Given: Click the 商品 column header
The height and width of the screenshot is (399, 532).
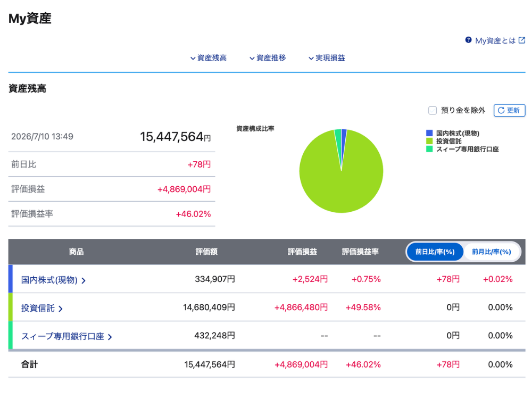Looking at the screenshot, I should click(x=76, y=252).
